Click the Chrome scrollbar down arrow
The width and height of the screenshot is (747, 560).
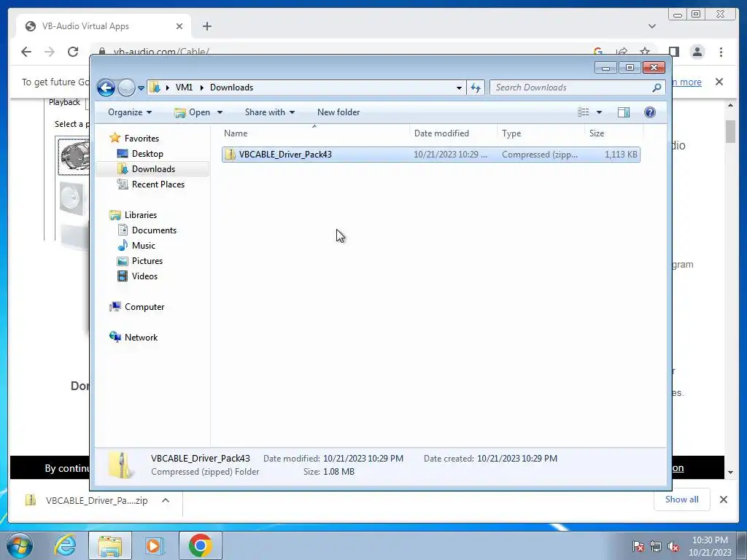pyautogui.click(x=730, y=472)
